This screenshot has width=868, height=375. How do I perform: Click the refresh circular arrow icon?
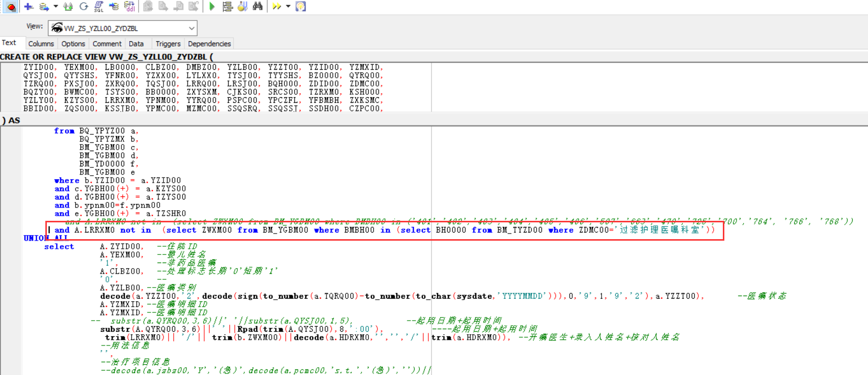(x=84, y=7)
